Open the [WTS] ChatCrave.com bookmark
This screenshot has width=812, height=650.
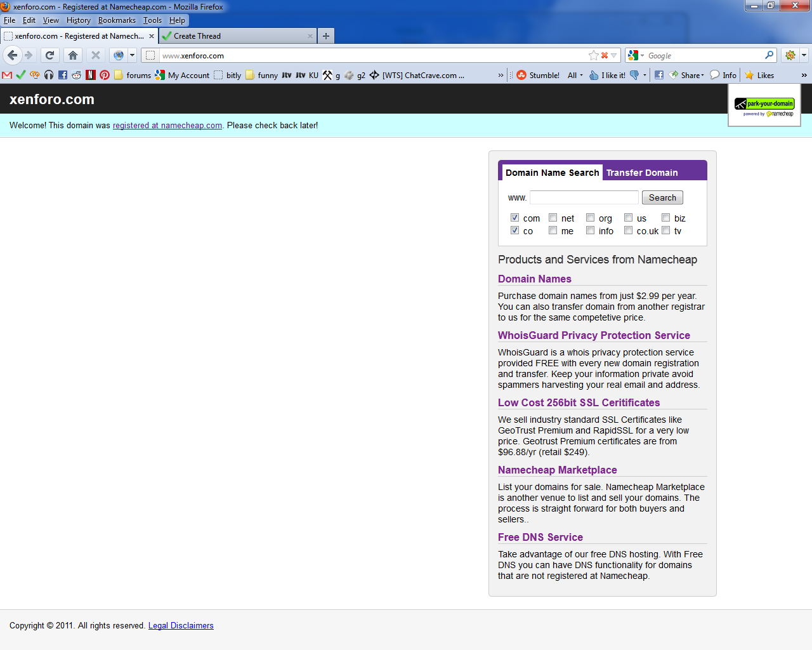coord(417,75)
